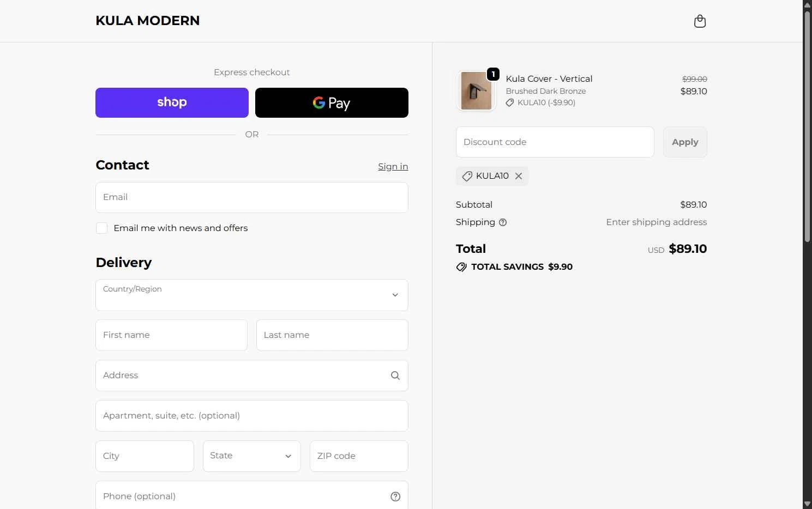Enable Email me with news and offers

coord(102,228)
